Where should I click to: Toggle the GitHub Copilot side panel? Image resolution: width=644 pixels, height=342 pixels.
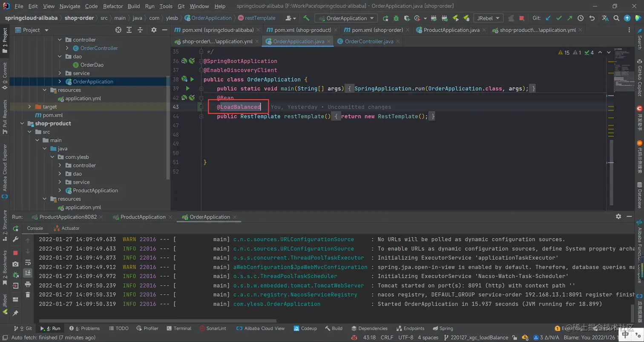point(639,77)
